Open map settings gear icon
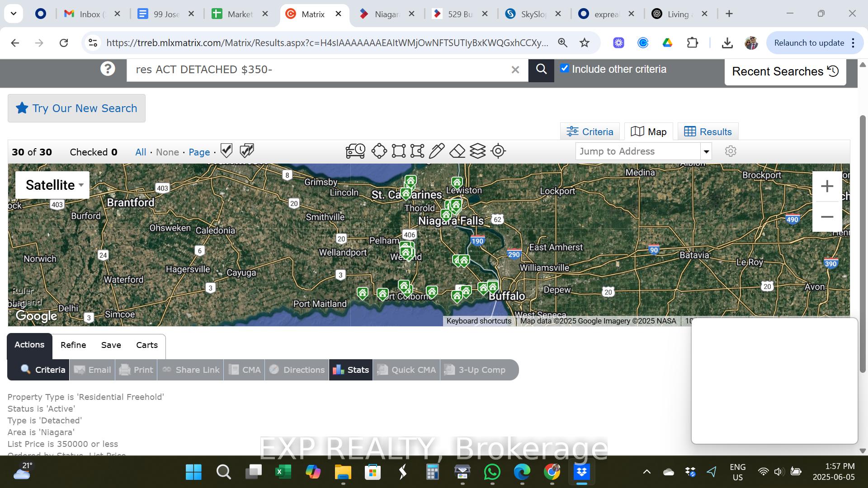This screenshot has height=488, width=868. [x=731, y=151]
